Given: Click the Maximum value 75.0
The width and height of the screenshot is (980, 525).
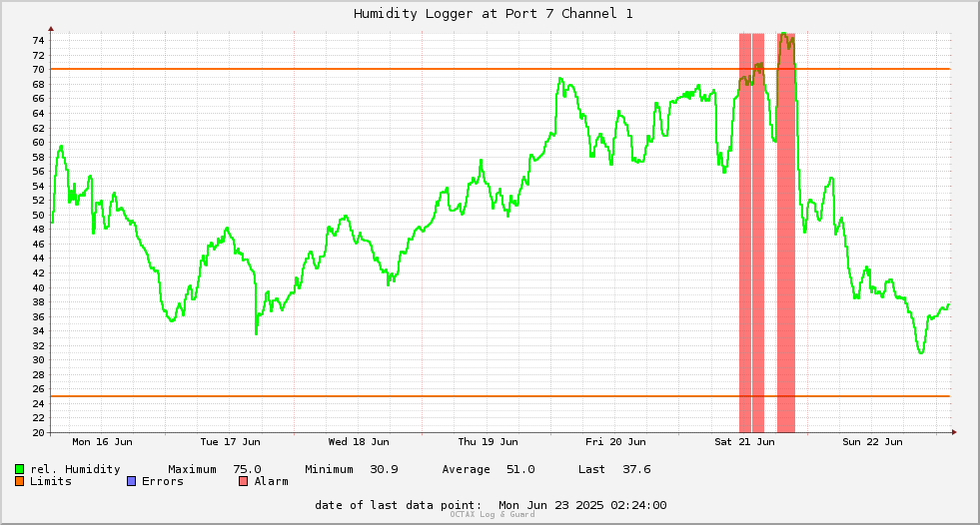Looking at the screenshot, I should coord(247,469).
